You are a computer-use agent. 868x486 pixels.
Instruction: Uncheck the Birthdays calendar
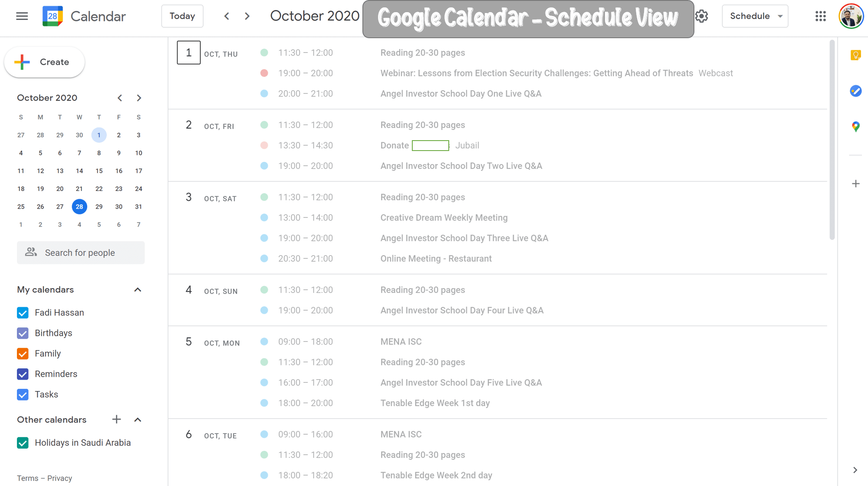23,333
